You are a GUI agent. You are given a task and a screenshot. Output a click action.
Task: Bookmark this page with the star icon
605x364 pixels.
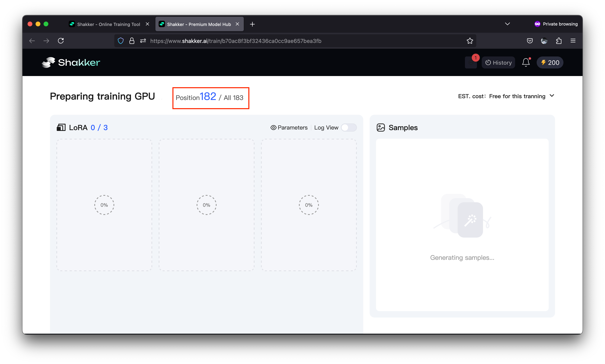(x=470, y=41)
